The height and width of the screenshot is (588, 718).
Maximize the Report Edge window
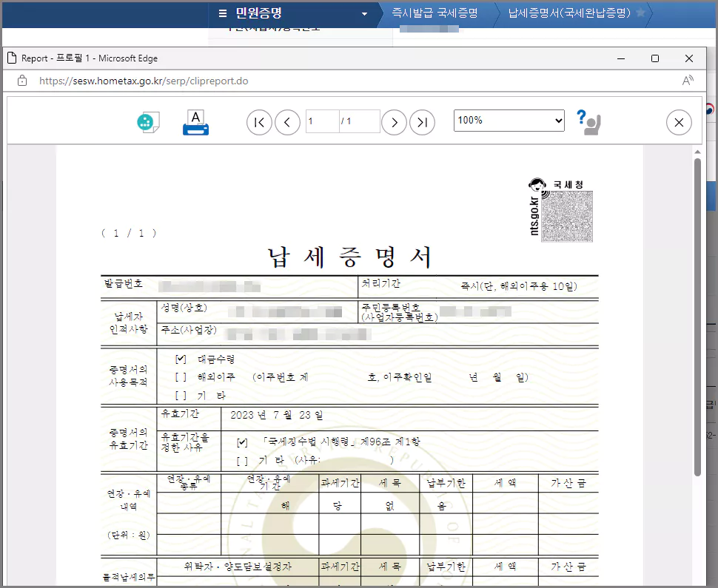[655, 58]
